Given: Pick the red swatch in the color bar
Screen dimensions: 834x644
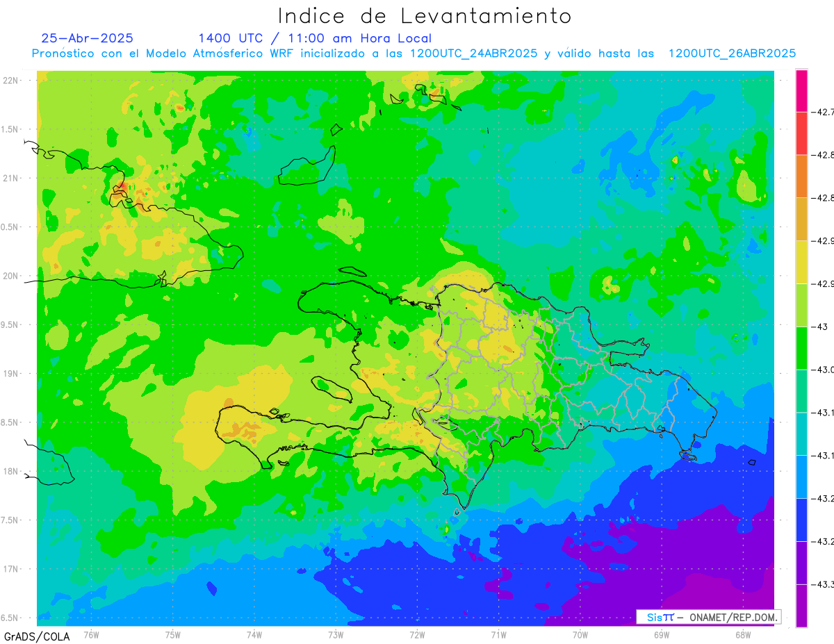Looking at the screenshot, I should tap(801, 133).
